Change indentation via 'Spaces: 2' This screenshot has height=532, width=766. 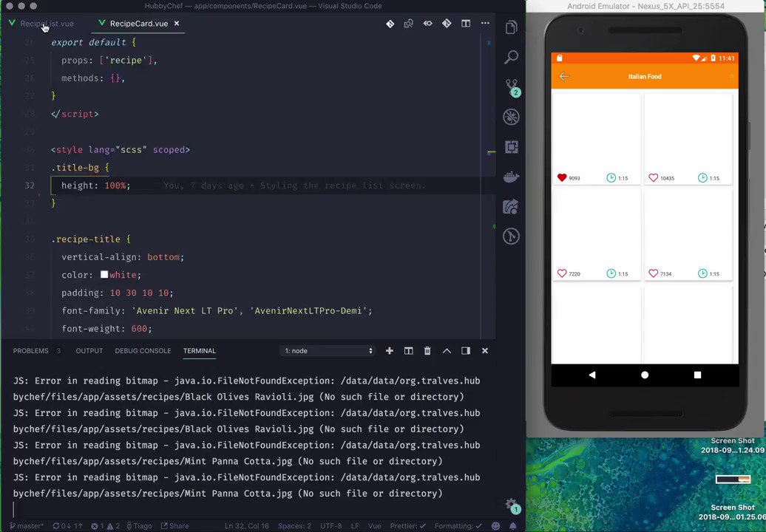[294, 526]
